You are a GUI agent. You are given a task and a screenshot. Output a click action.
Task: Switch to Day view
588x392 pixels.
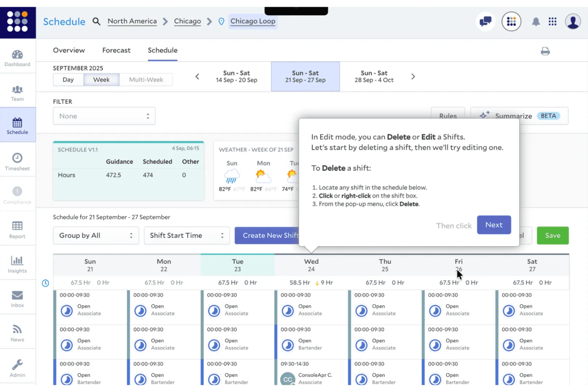[68, 79]
